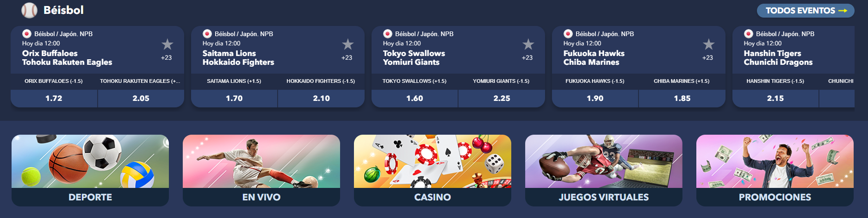The width and height of the screenshot is (868, 218).
Task: Star the Tokyo Swallows vs Yomiuri Giants match
Action: pyautogui.click(x=528, y=44)
